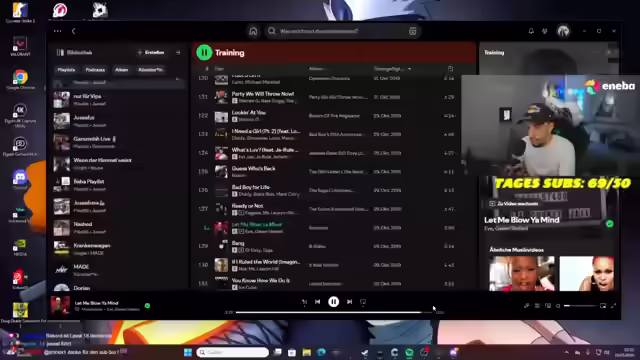
Task: Open the Windows Start button
Action: (188, 352)
